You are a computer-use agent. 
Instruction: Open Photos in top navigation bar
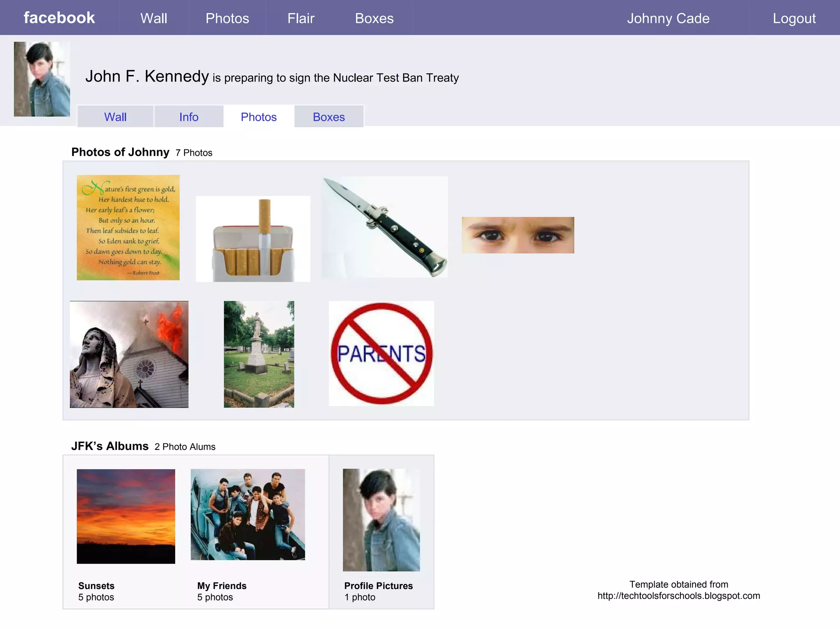(227, 18)
